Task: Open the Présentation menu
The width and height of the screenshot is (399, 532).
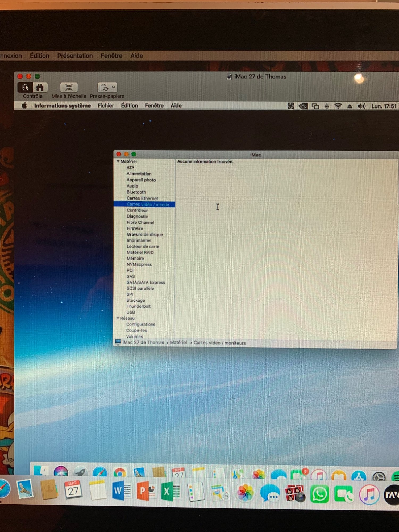Action: (x=75, y=56)
